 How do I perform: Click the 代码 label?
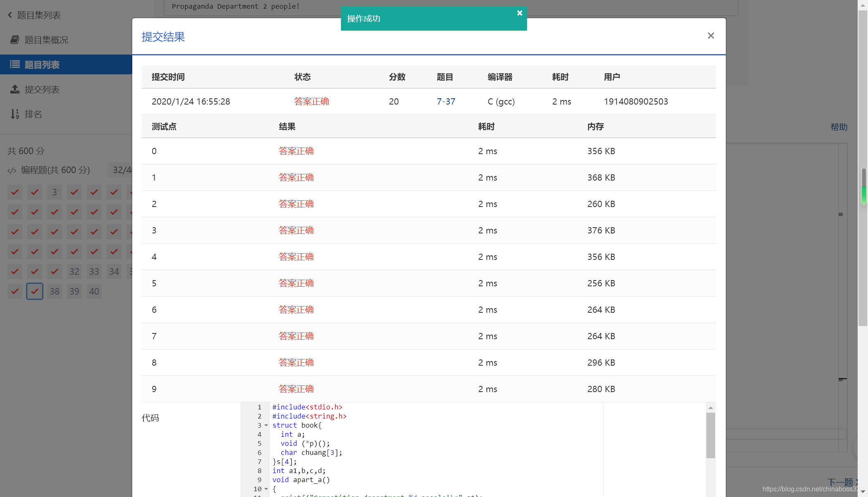[150, 418]
